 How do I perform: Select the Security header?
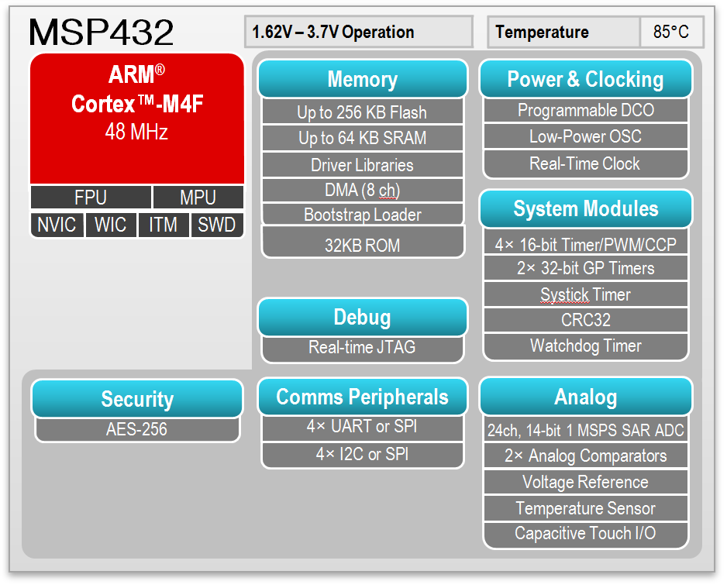click(x=137, y=398)
